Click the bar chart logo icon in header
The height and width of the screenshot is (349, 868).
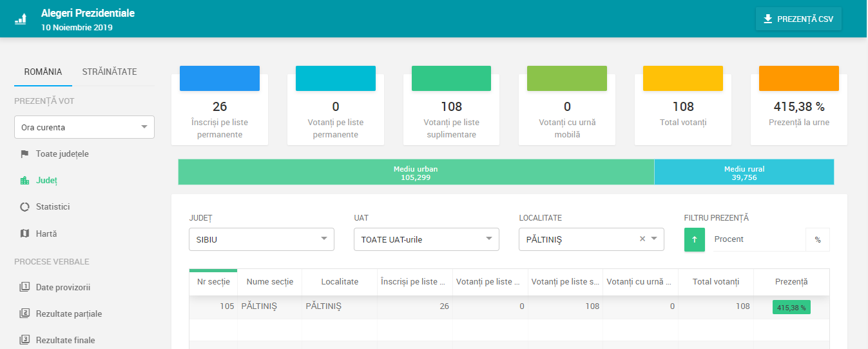tap(21, 19)
